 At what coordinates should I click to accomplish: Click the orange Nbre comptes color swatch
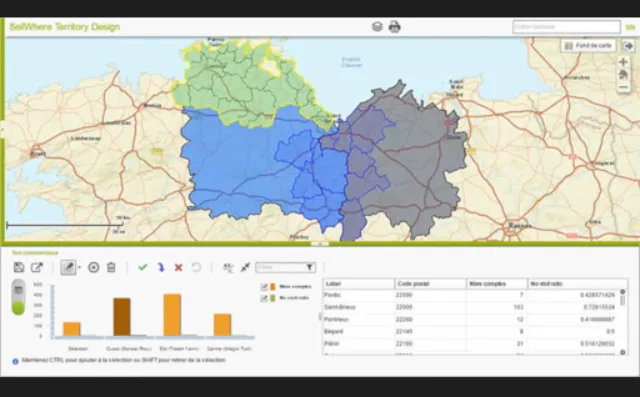point(273,287)
